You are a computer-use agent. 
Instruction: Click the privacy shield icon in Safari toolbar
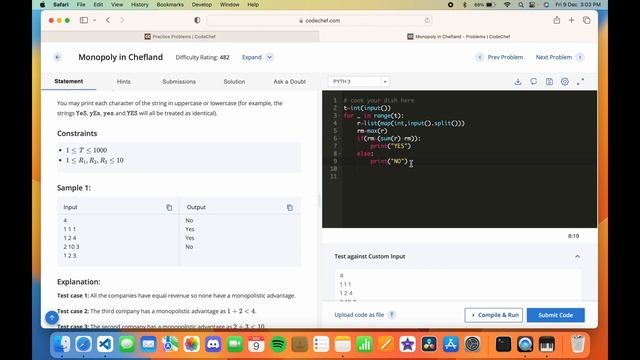[197, 20]
